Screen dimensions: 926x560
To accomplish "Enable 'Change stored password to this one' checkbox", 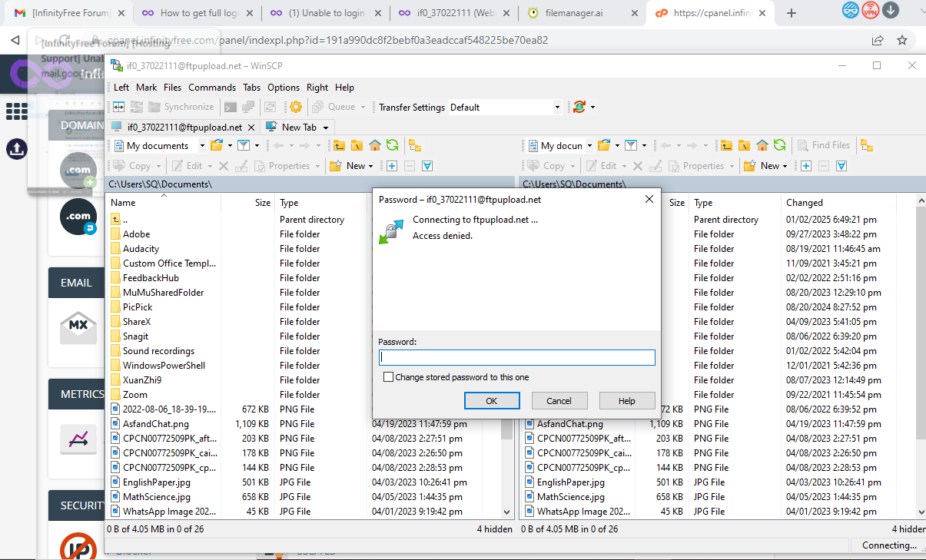I will [389, 377].
